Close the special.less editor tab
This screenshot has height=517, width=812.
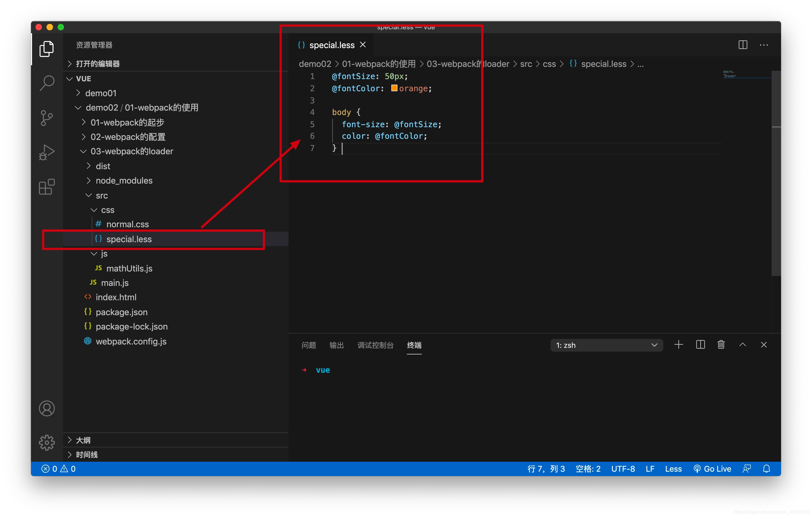(363, 45)
